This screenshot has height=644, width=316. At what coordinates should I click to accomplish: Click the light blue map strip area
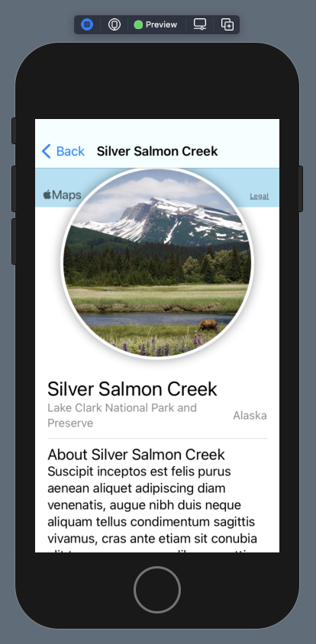[x=157, y=188]
